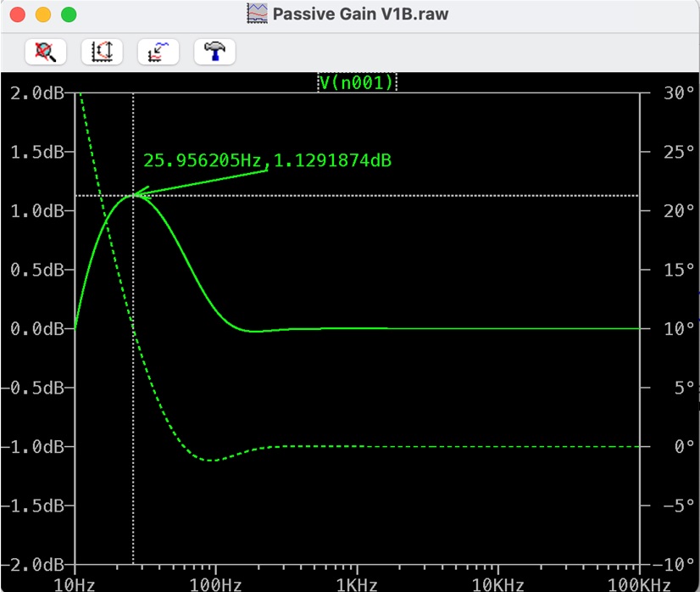Open the Control Panel hammer icon

pos(214,52)
